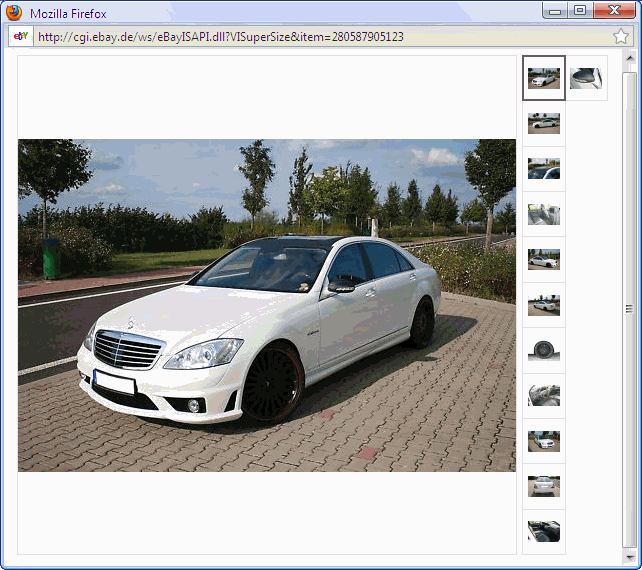The width and height of the screenshot is (642, 570).
Task: Click the Firefox logo in the title bar
Action: coord(14,13)
